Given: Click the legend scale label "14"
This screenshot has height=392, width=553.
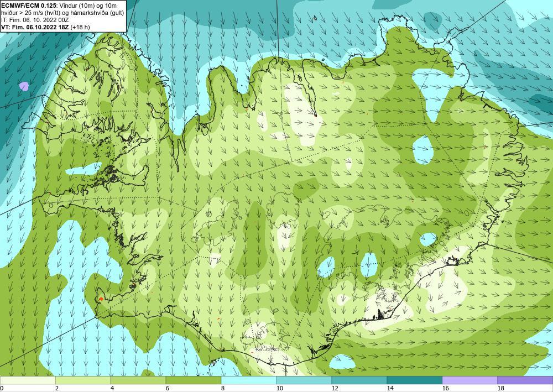Looking at the screenshot, I should coord(390,389).
